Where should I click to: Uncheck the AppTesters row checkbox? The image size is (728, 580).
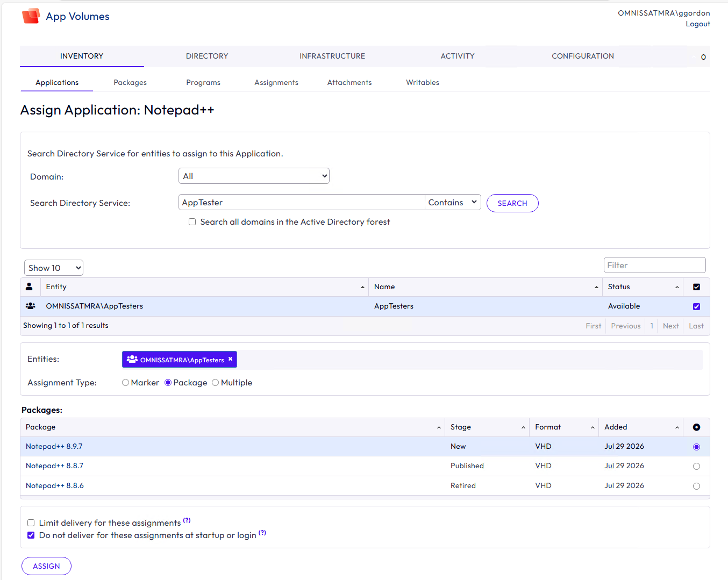click(696, 306)
